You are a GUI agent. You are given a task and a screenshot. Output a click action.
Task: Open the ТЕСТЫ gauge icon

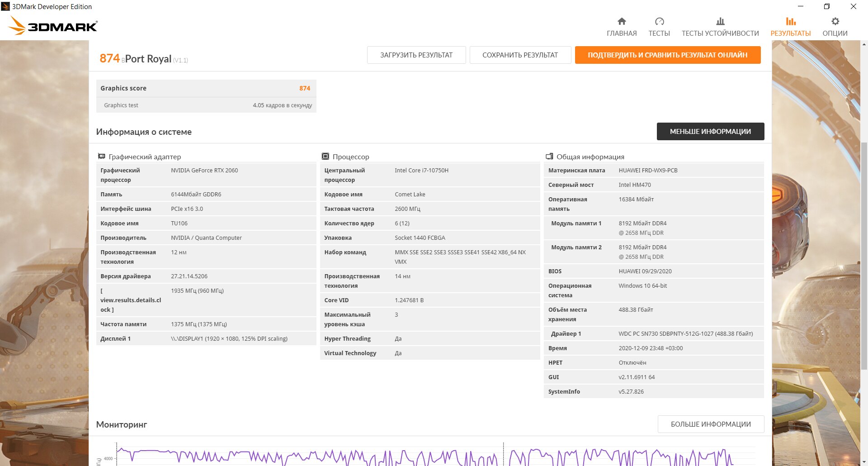click(659, 21)
